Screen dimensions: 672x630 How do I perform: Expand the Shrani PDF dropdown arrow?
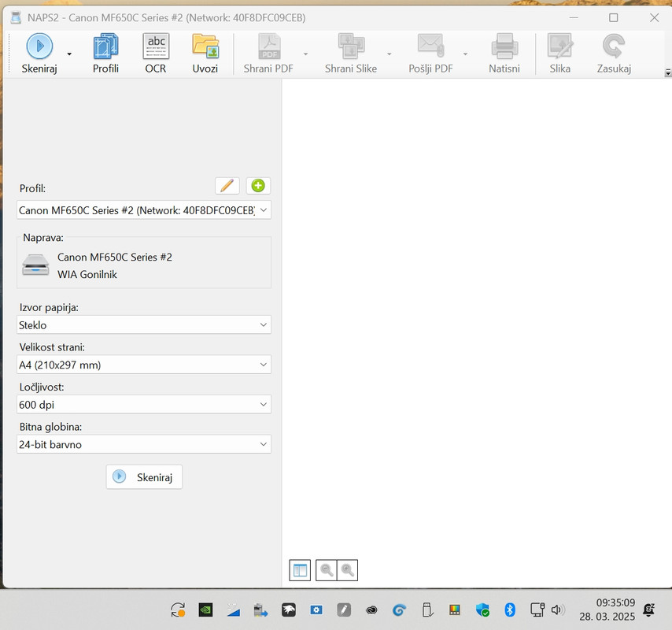pos(305,54)
